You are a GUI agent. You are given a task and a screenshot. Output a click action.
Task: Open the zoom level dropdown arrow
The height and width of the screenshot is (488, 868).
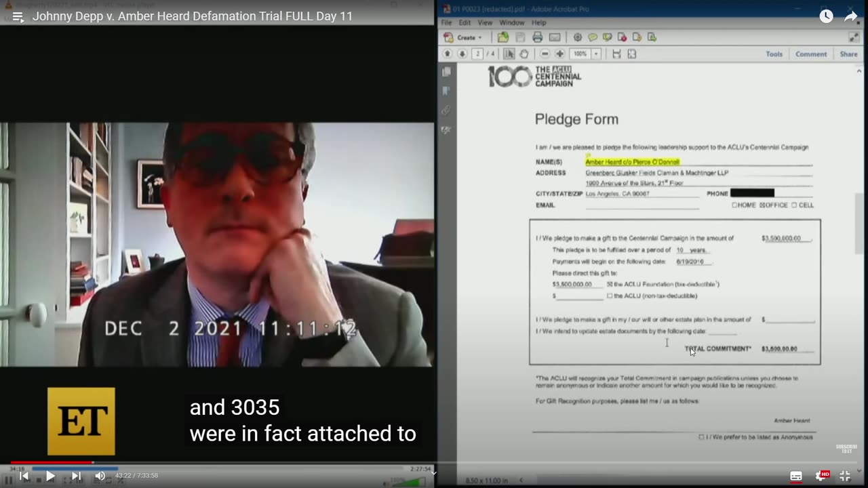click(597, 54)
